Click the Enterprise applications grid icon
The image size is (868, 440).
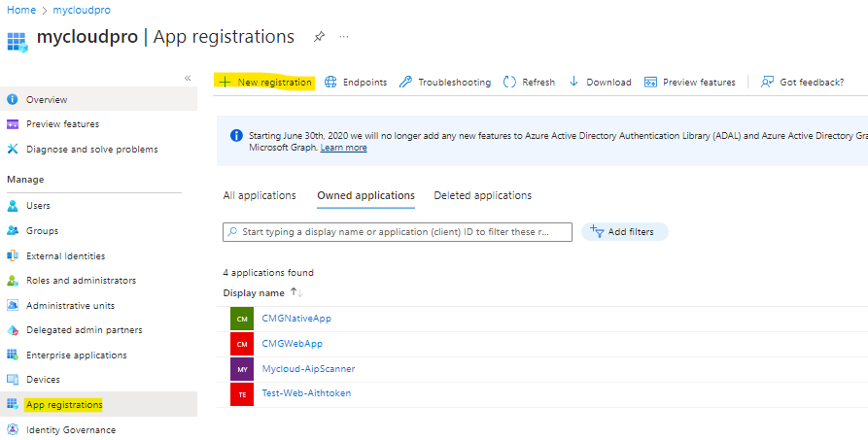tap(13, 355)
